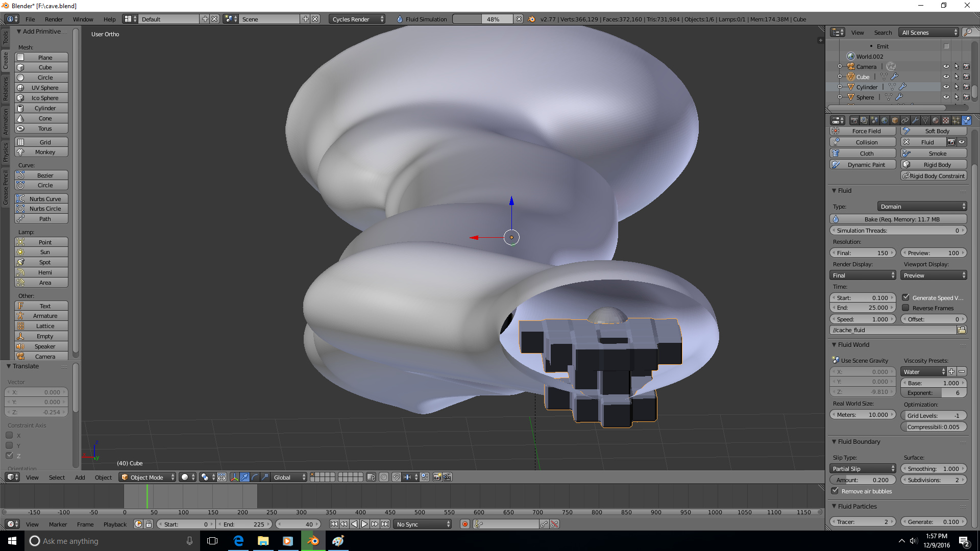Click the Force Field button
Screen dimensions: 980x551
pos(863,131)
